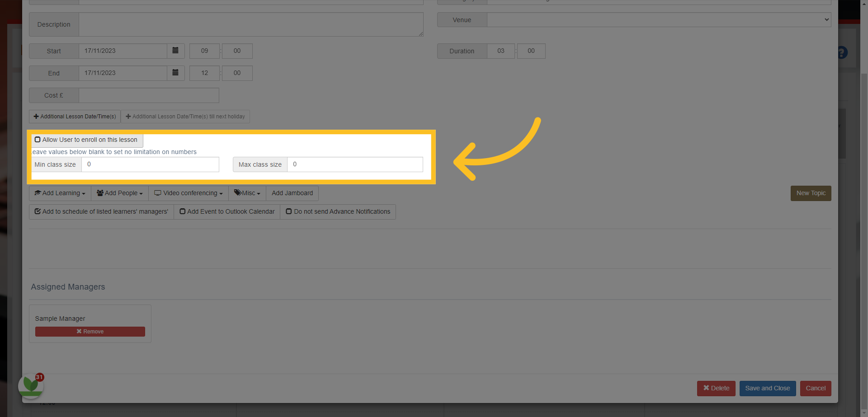Click the Min class size input
This screenshot has width=868, height=417.
pyautogui.click(x=150, y=164)
